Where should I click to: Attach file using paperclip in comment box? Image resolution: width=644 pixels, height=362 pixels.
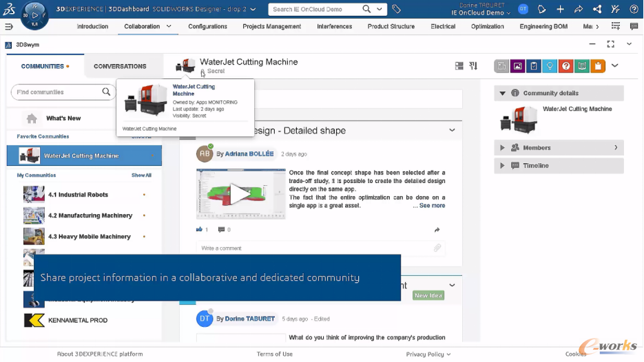coord(437,248)
